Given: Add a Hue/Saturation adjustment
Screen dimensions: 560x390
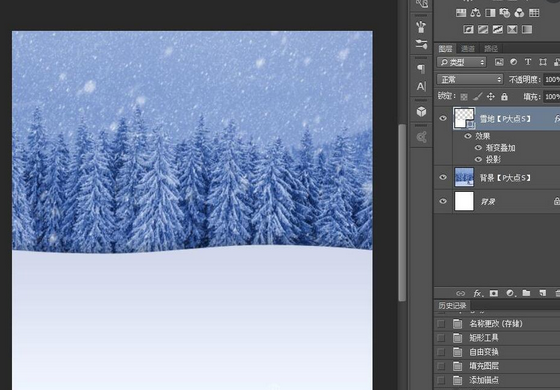Looking at the screenshot, I should 461,13.
